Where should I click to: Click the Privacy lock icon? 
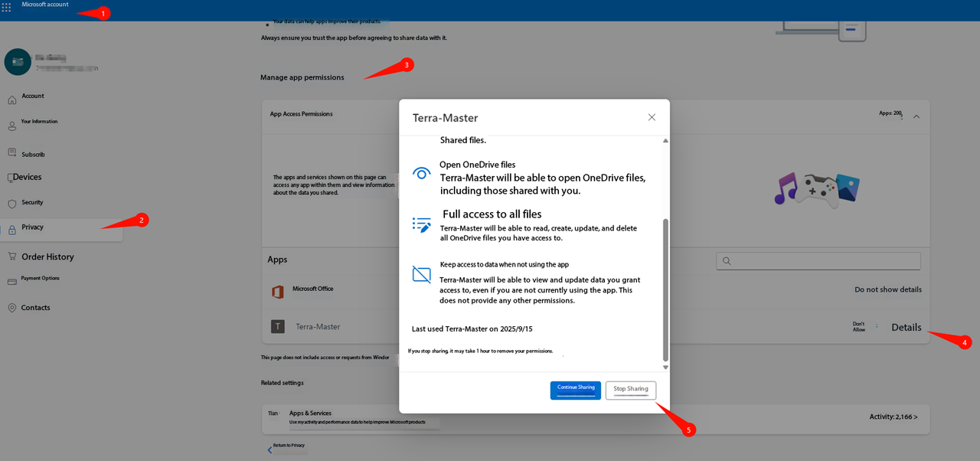[x=12, y=230]
